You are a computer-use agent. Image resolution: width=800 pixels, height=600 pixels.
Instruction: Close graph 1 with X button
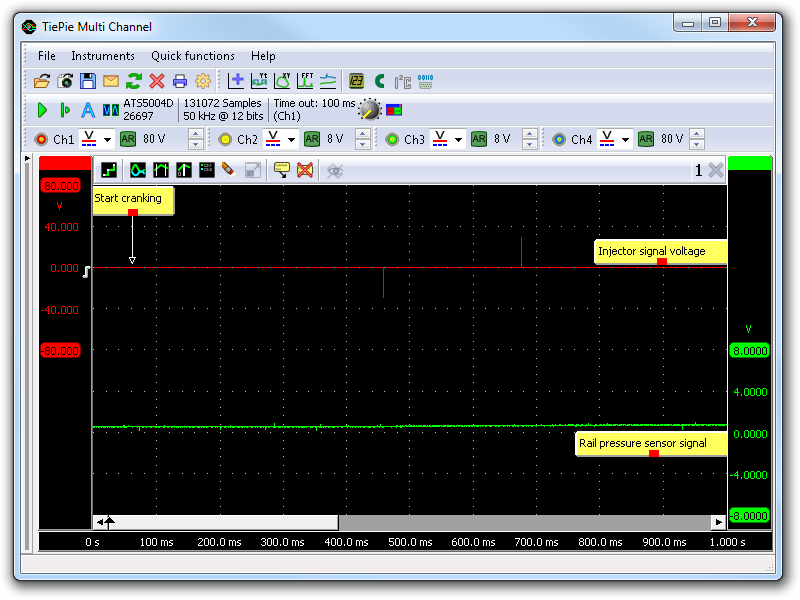(716, 170)
